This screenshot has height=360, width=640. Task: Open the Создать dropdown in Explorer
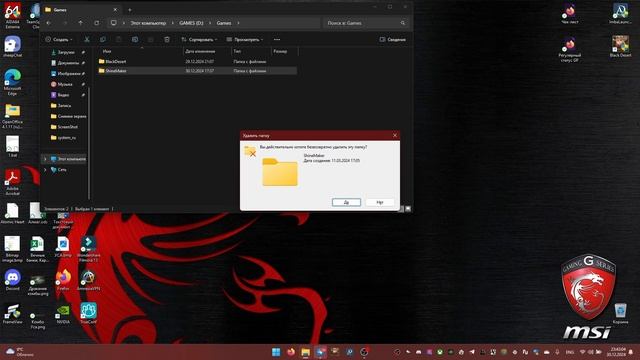point(59,40)
